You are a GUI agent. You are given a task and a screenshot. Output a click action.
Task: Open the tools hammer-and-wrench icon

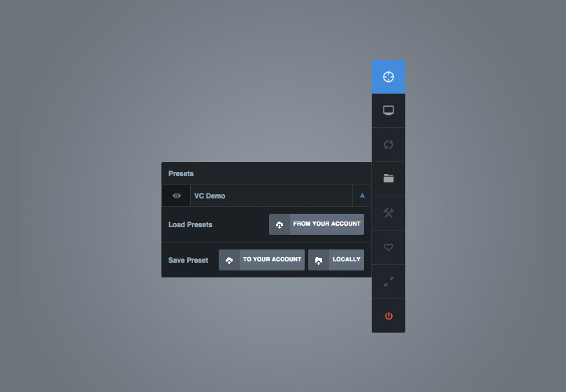point(389,213)
